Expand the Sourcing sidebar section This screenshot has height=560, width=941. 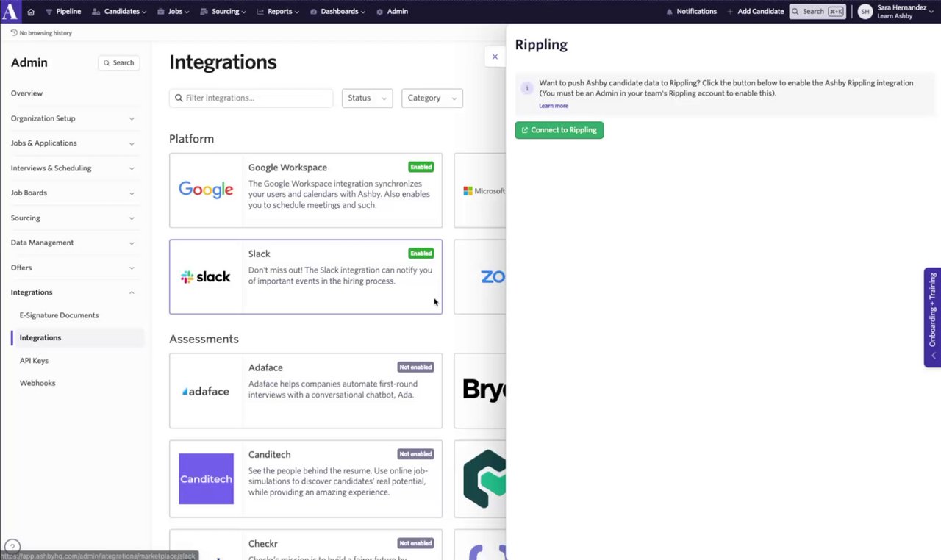click(x=73, y=218)
